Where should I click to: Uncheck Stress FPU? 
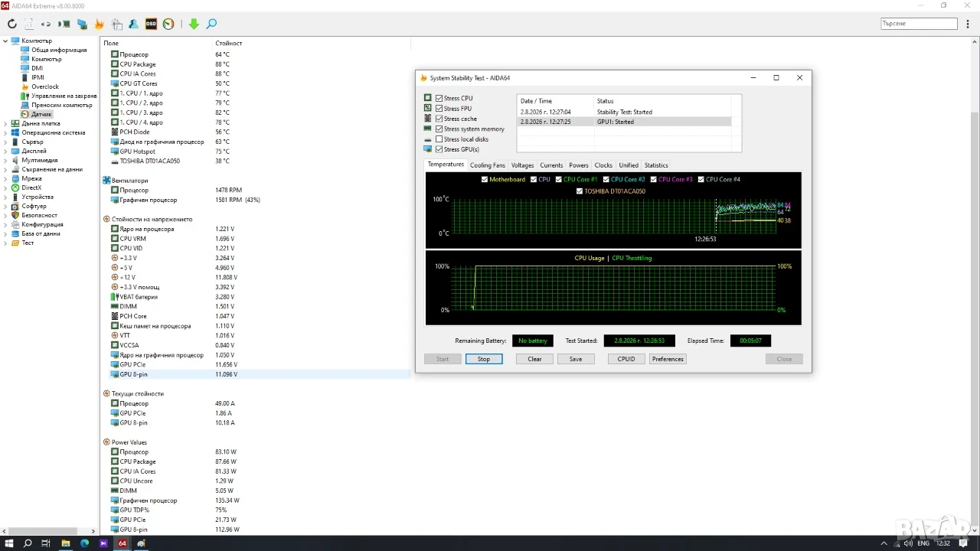click(x=439, y=109)
